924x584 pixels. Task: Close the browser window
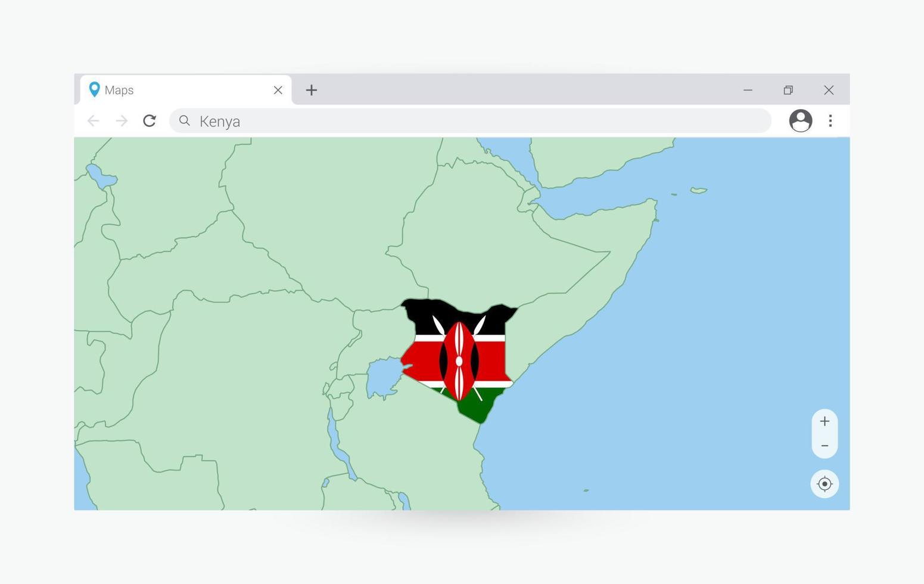tap(829, 90)
